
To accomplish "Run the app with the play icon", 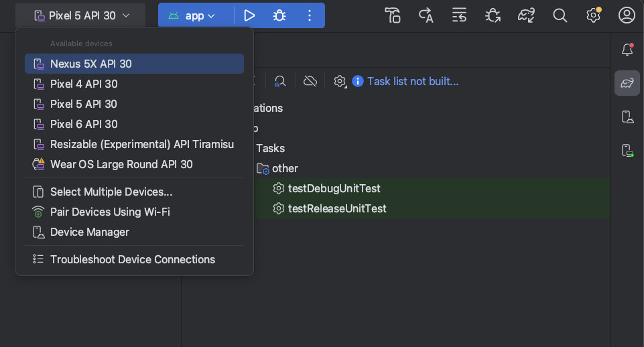I will coord(249,15).
